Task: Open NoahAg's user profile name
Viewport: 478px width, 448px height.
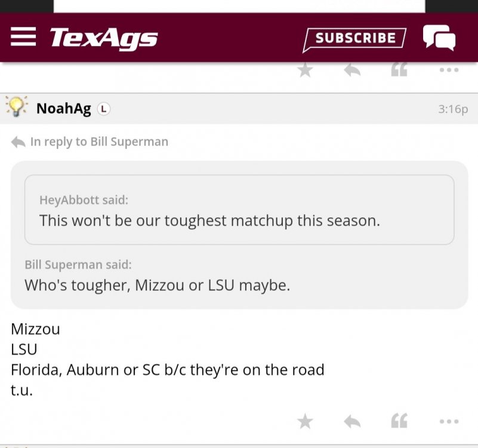Action: 64,109
